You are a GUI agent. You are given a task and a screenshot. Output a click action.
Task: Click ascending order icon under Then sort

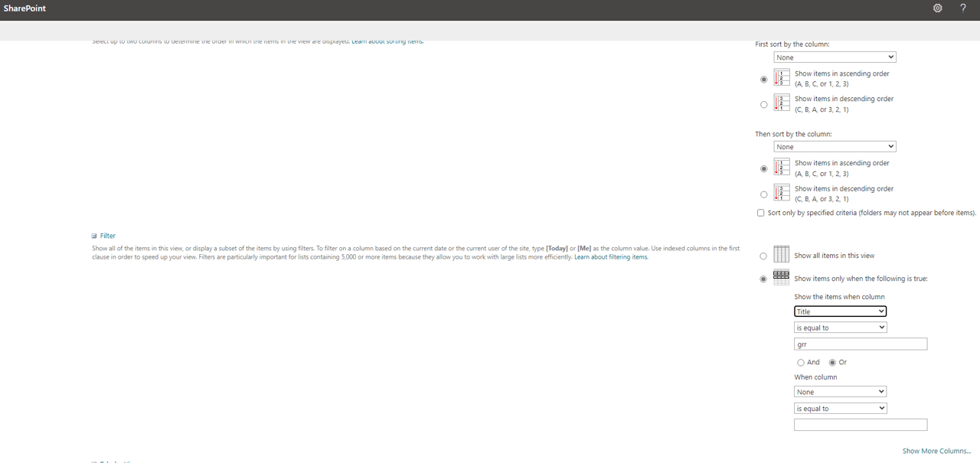(x=782, y=168)
